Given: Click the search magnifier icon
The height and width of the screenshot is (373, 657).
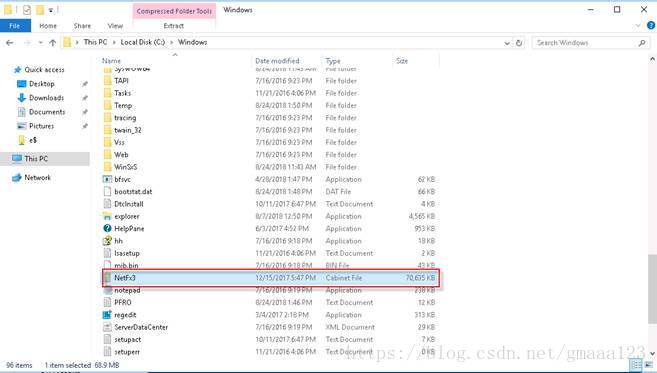Looking at the screenshot, I should pos(642,43).
